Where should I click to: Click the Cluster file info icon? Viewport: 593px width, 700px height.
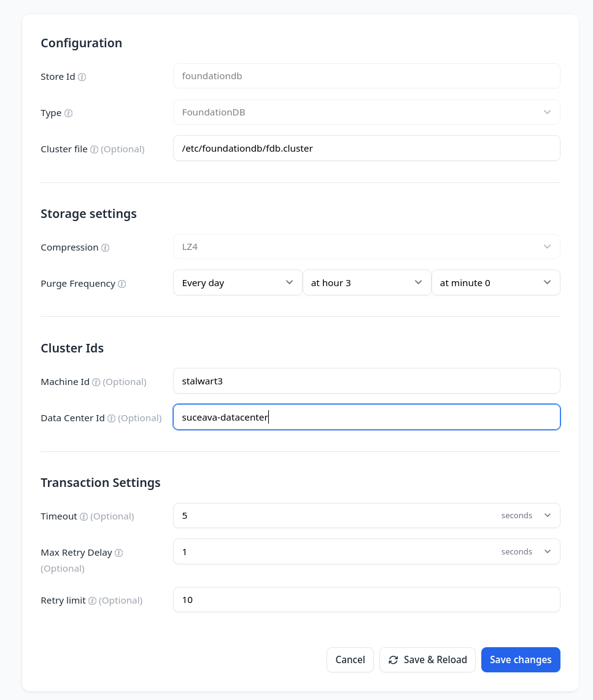click(x=95, y=149)
